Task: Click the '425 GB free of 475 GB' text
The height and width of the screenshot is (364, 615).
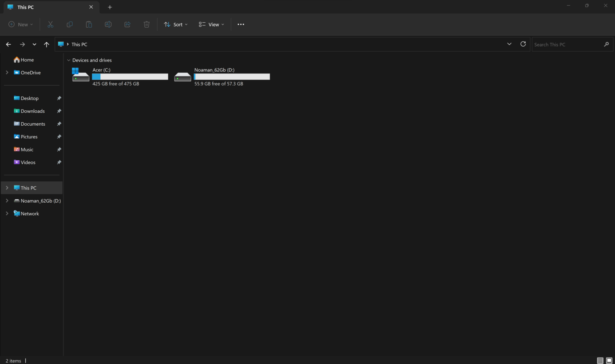Action: click(x=116, y=84)
